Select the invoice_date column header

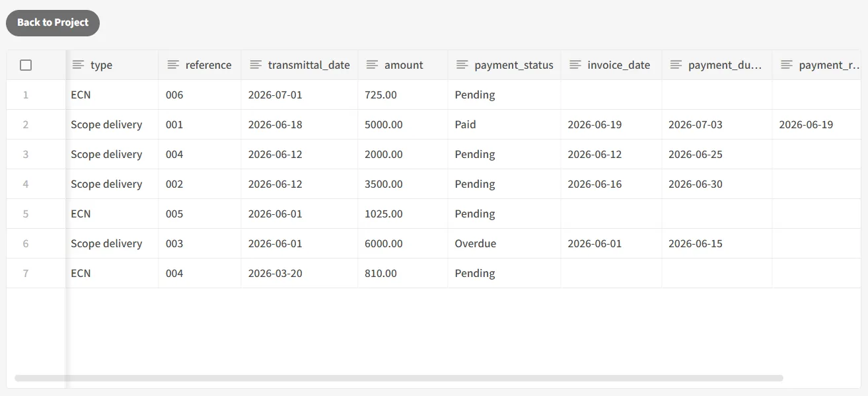click(x=612, y=65)
